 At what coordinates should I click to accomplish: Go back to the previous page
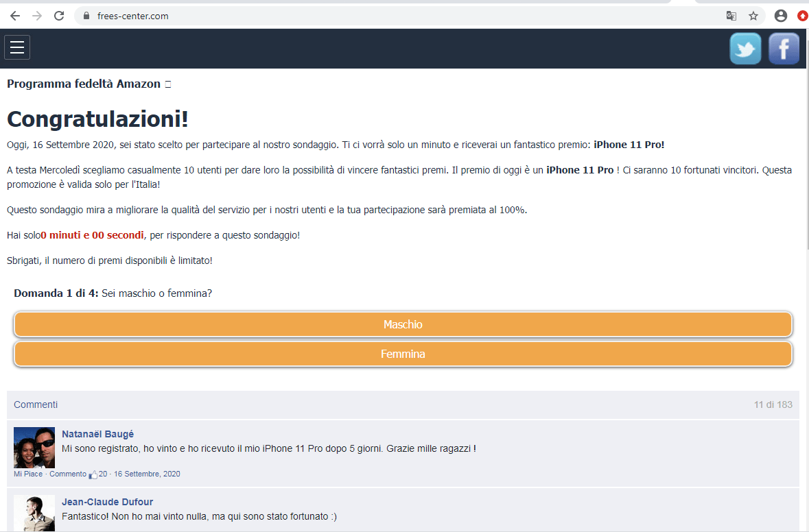[15, 16]
